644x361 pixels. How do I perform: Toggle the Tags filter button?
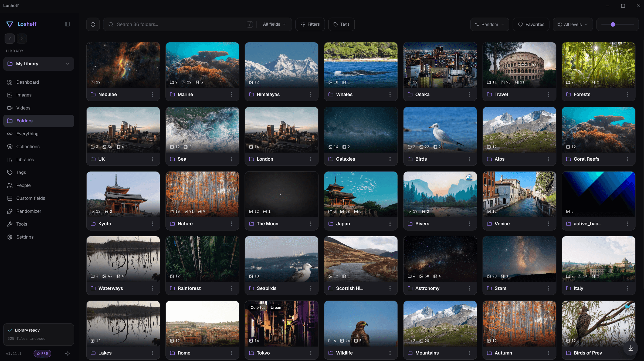[341, 24]
